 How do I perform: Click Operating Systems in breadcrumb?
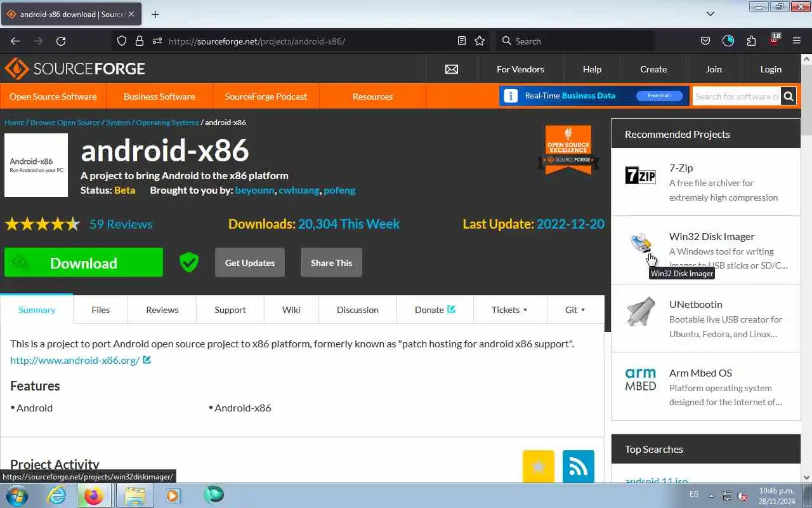[x=167, y=122]
